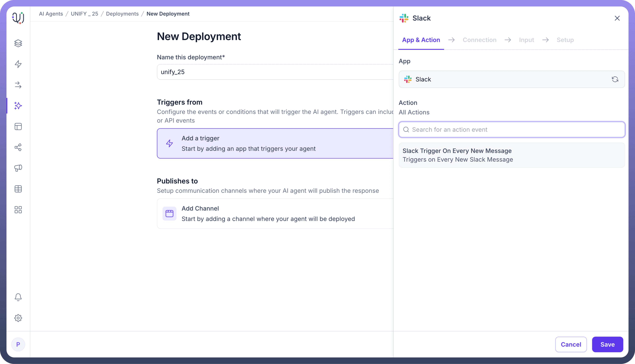The height and width of the screenshot is (364, 635).
Task: Click the action event search field
Action: click(x=511, y=130)
